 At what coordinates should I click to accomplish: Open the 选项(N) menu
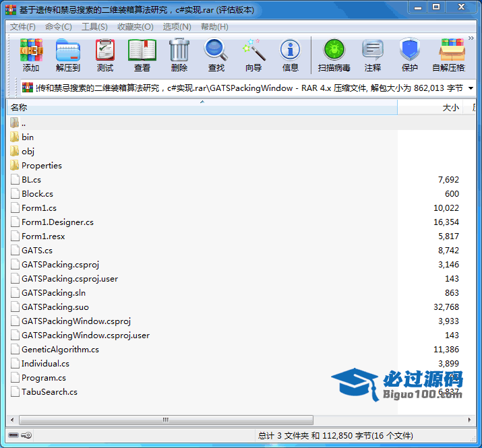pos(177,27)
